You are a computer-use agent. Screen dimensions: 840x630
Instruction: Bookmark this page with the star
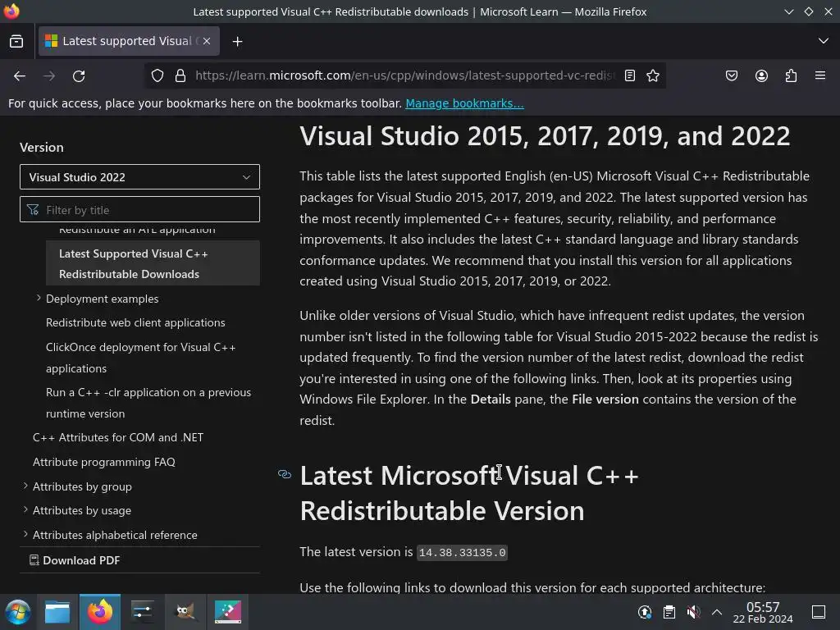(x=652, y=75)
